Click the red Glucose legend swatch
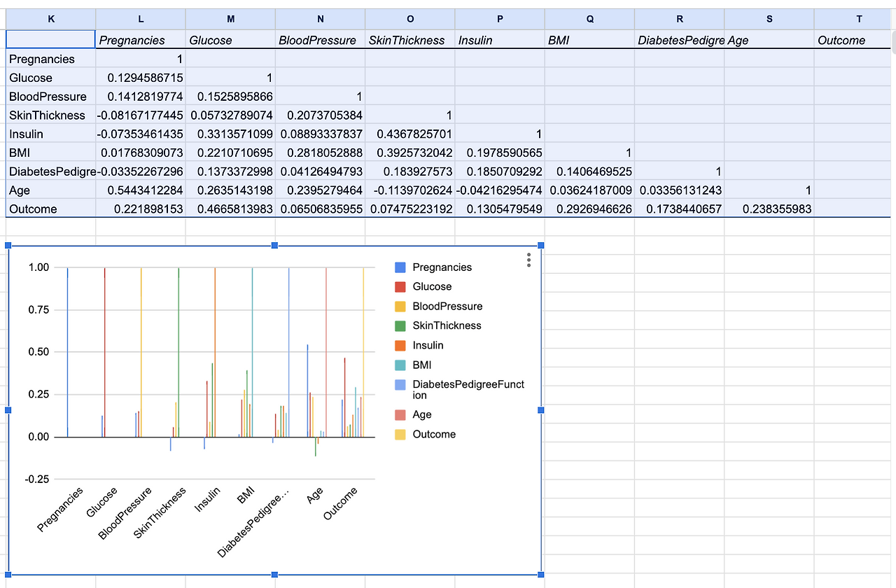Image resolution: width=896 pixels, height=588 pixels. [400, 286]
